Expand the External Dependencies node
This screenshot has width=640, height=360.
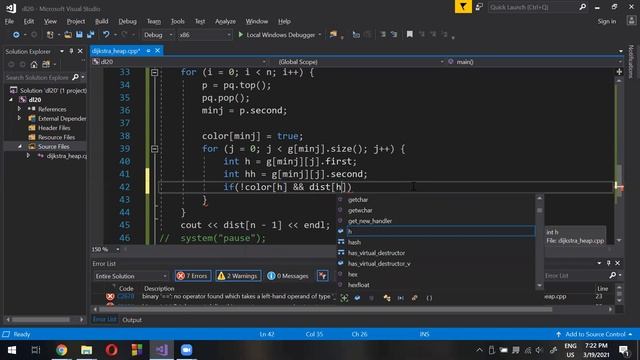19,118
